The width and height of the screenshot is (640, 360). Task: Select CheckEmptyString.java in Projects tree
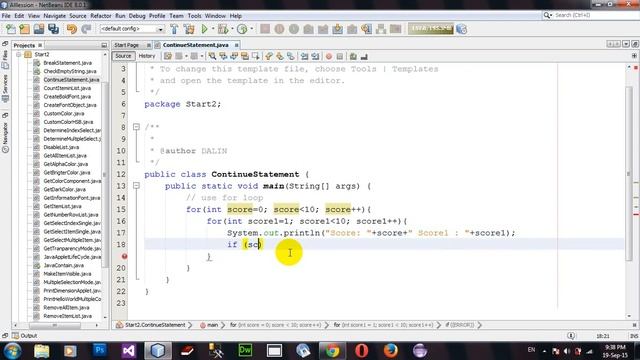tap(70, 71)
